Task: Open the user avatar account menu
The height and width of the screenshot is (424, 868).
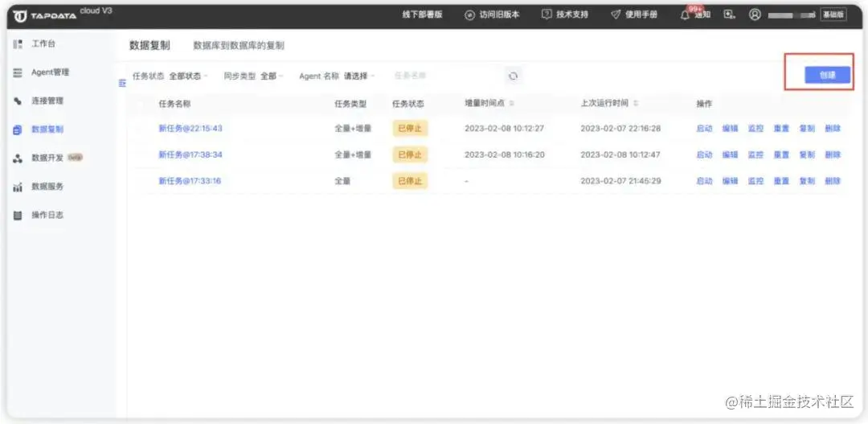Action: point(755,15)
